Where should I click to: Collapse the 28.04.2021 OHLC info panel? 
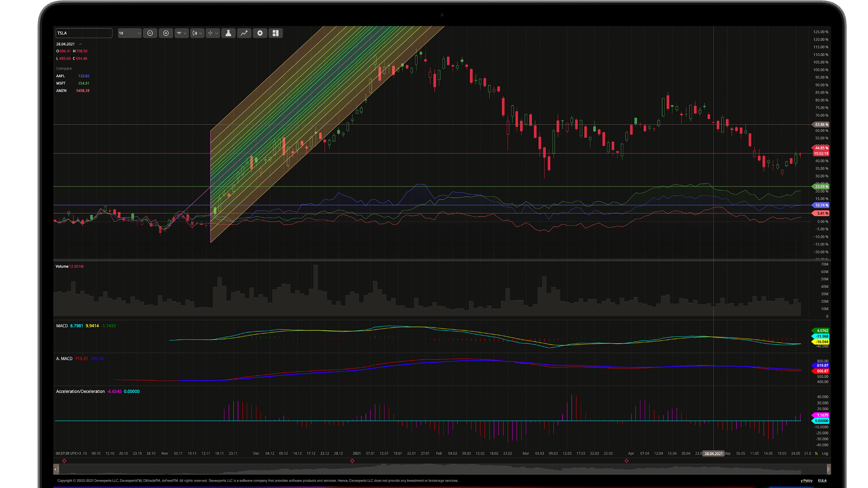pos(80,44)
